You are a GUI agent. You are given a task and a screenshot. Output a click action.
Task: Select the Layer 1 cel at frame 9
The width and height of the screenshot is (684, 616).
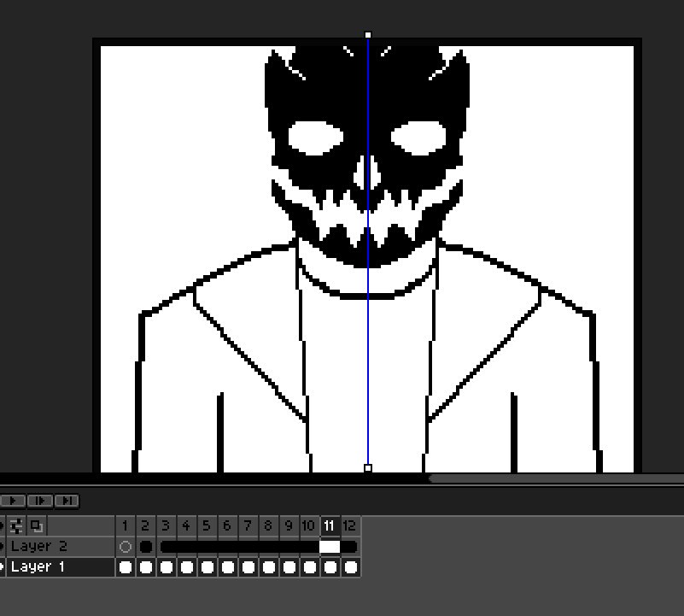pos(289,566)
